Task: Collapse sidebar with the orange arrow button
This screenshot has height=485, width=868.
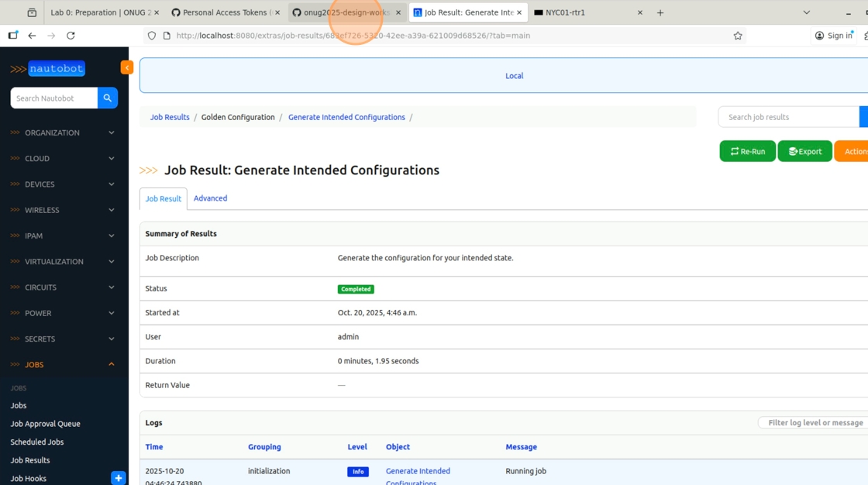Action: pos(127,67)
